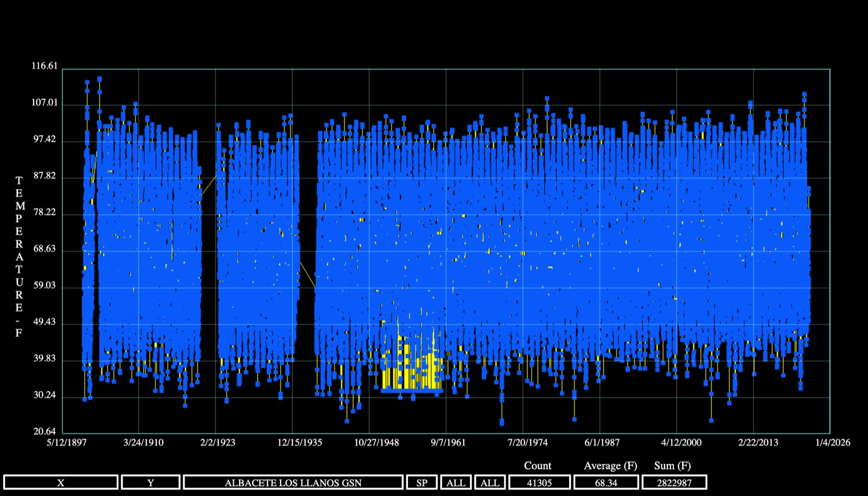
Task: Select the Average value 68.34
Action: tap(606, 482)
